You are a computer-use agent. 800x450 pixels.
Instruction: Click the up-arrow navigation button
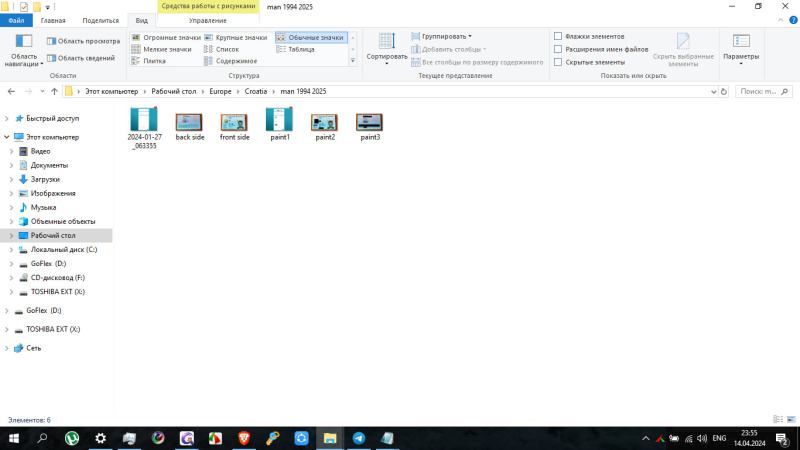click(54, 91)
